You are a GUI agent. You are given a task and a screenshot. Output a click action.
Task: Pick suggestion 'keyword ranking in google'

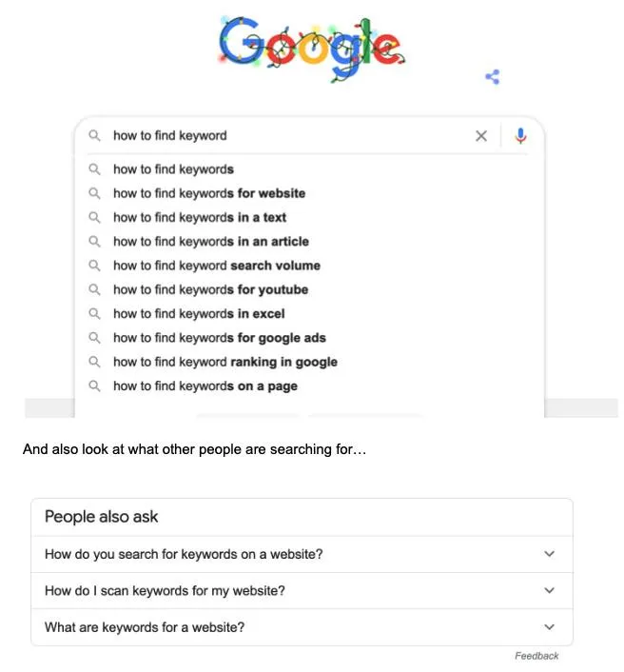point(225,362)
